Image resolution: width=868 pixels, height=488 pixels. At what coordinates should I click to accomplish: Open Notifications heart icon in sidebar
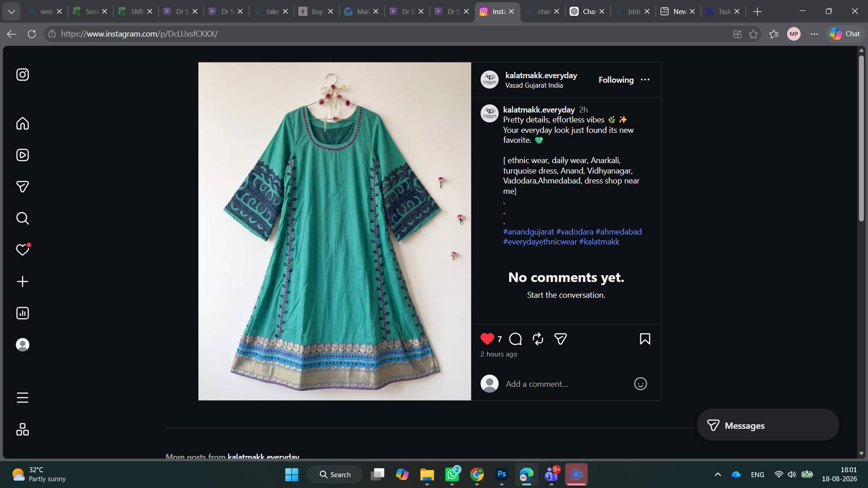23,249
